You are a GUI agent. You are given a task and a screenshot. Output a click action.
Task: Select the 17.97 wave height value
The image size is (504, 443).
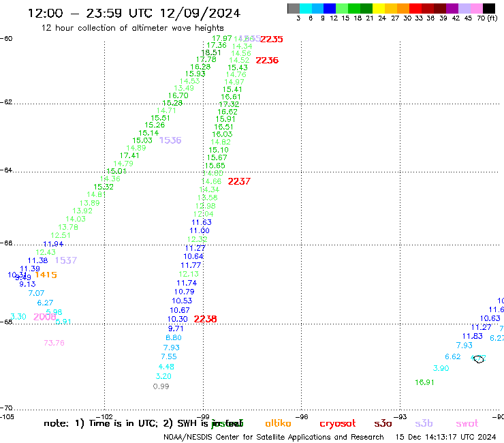[x=222, y=38]
